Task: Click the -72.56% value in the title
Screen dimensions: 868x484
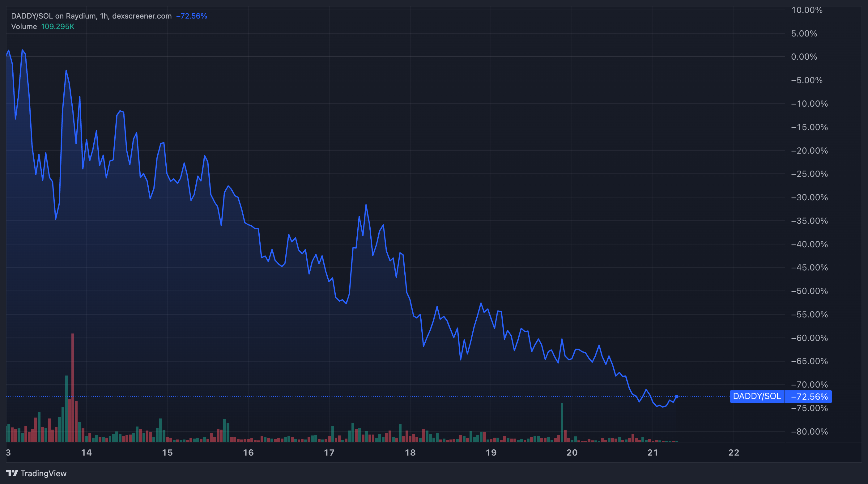Action: tap(191, 16)
